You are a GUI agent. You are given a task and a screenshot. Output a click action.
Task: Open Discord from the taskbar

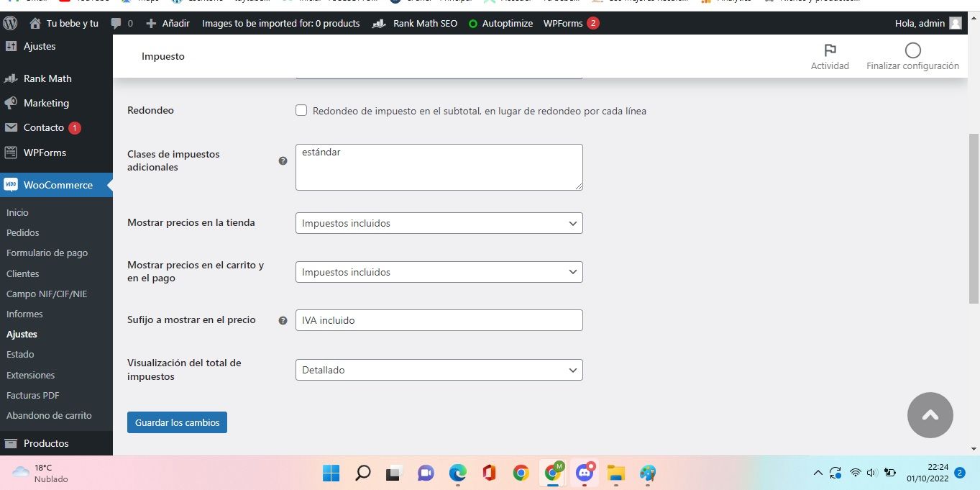pyautogui.click(x=585, y=472)
